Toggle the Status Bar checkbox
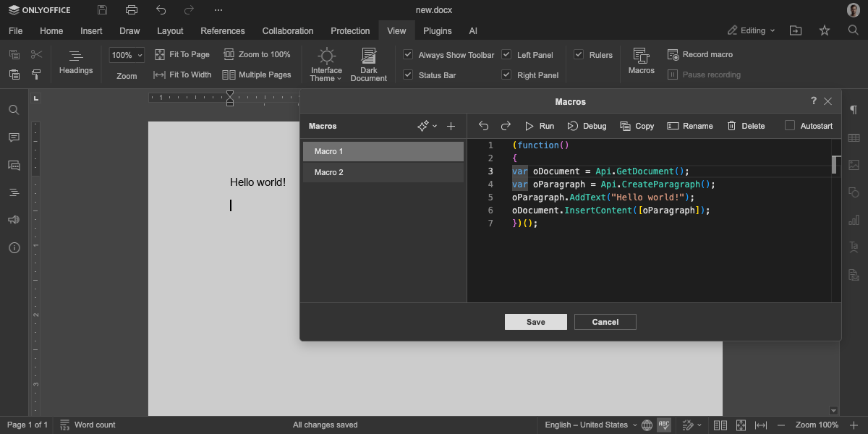The height and width of the screenshot is (434, 868). [408, 75]
